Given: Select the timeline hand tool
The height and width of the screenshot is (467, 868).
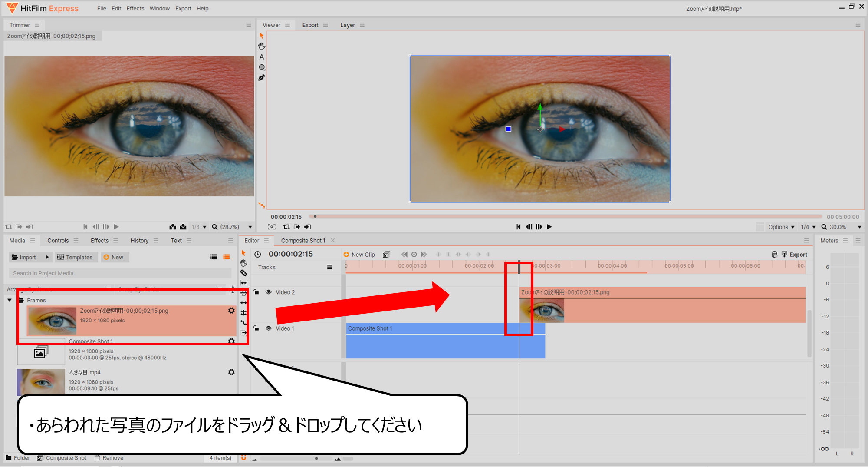Looking at the screenshot, I should point(243,263).
